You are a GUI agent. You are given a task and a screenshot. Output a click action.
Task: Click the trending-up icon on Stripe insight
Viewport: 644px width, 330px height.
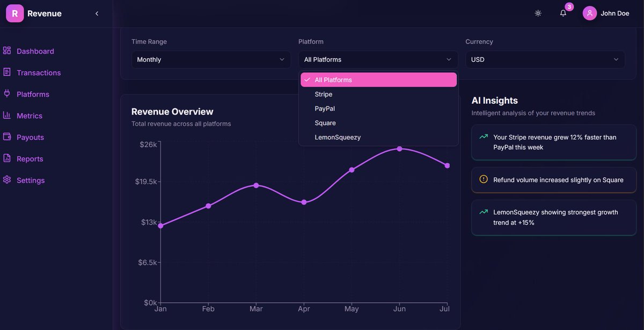click(x=484, y=137)
